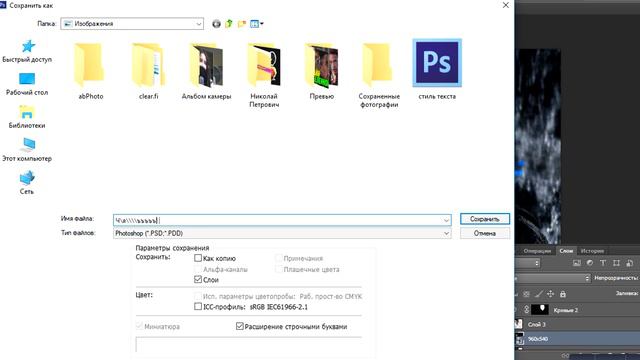Screen dimensions: 640x360
Task: Click the Отмена button
Action: click(484, 233)
